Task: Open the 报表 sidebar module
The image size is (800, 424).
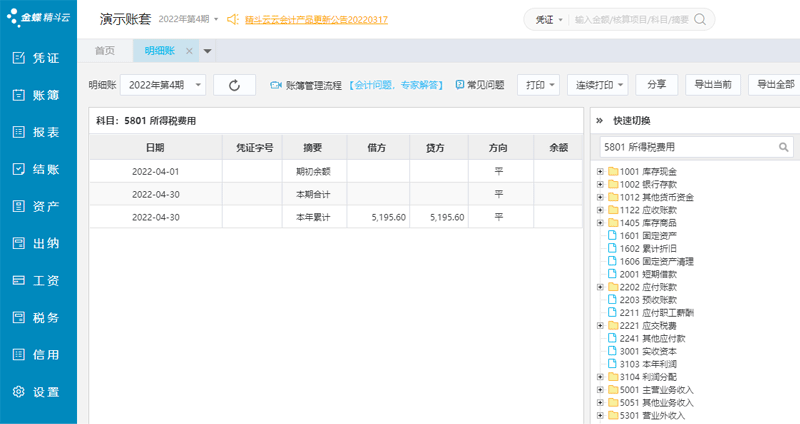Action: pos(36,132)
